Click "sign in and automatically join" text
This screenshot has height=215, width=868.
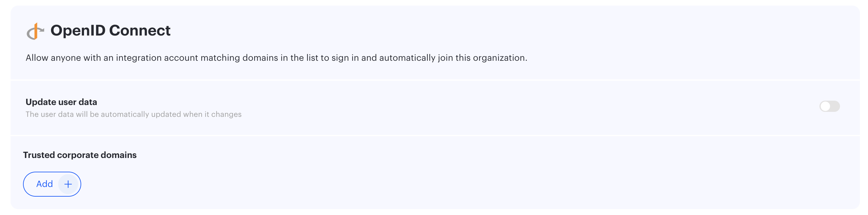tap(392, 58)
